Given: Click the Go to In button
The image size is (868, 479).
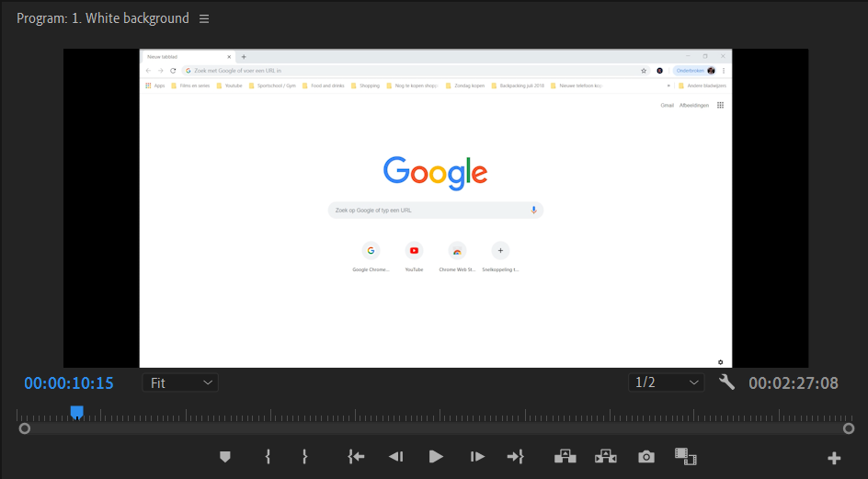Looking at the screenshot, I should (356, 457).
